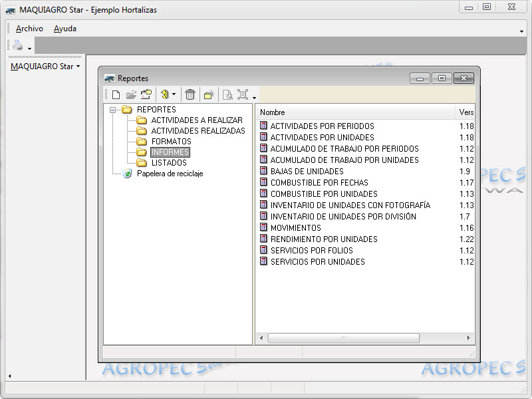The width and height of the screenshot is (532, 399).
Task: Click the print preview magnifier icon
Action: [x=227, y=94]
